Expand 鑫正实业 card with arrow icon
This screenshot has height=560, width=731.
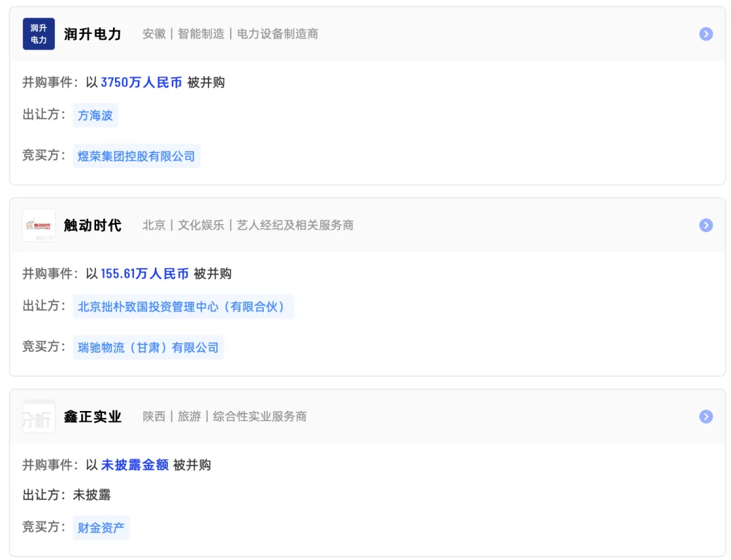coord(706,416)
